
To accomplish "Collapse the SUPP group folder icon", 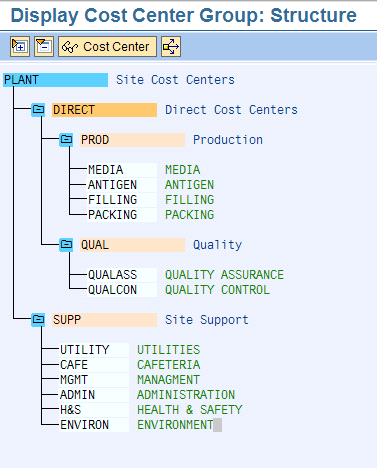I will (38, 320).
